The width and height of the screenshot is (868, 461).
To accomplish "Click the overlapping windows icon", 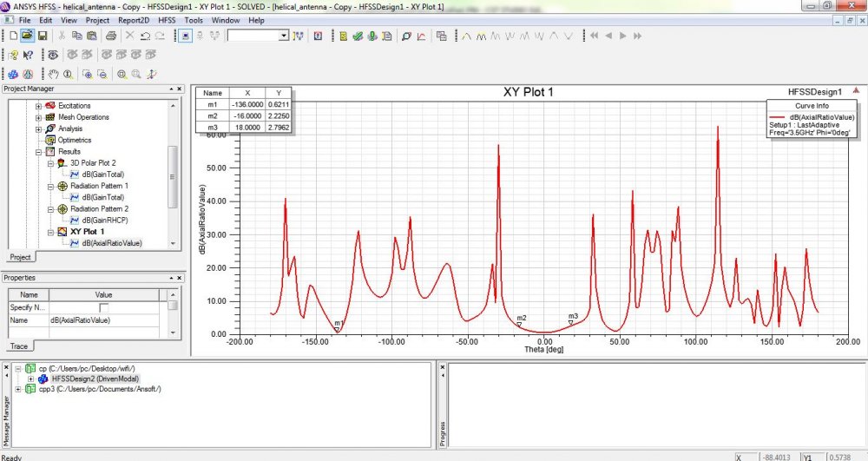I will click(441, 36).
